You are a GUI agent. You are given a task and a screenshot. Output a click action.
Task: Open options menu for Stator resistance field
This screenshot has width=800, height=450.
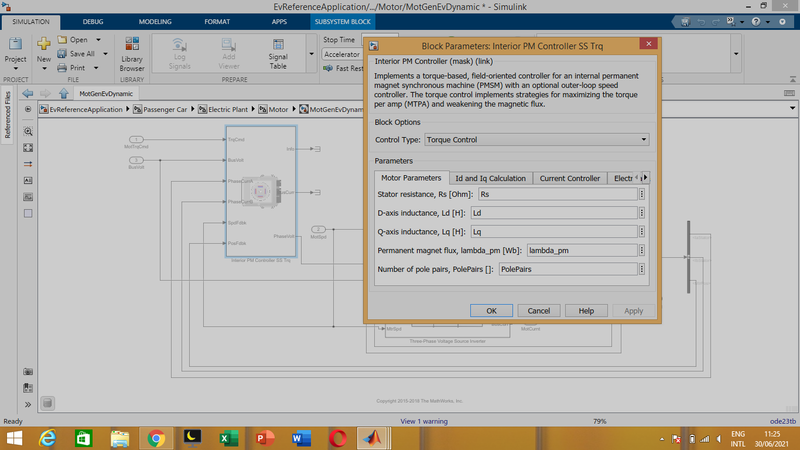(642, 194)
